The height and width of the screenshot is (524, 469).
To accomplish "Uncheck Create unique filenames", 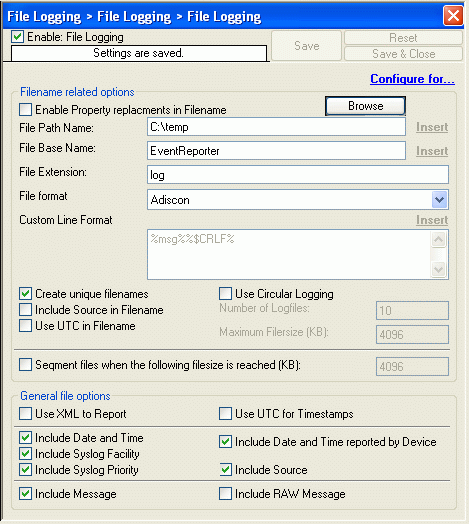I will [25, 293].
